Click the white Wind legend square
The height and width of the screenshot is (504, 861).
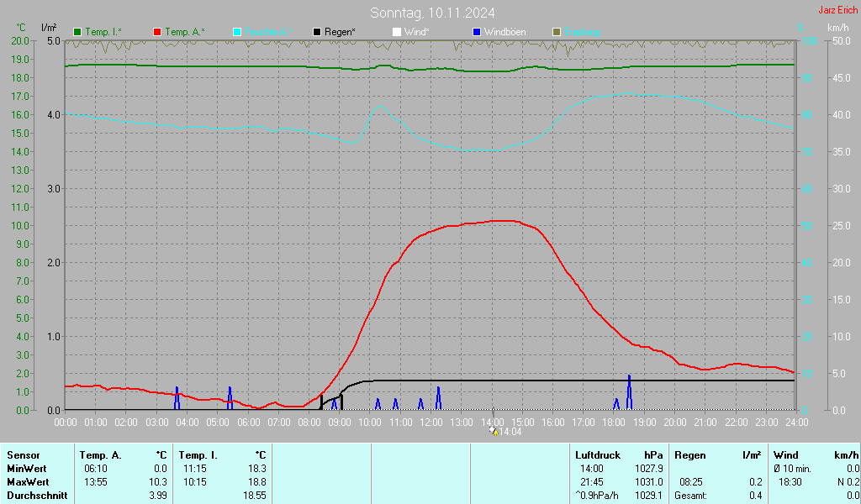[x=397, y=32]
